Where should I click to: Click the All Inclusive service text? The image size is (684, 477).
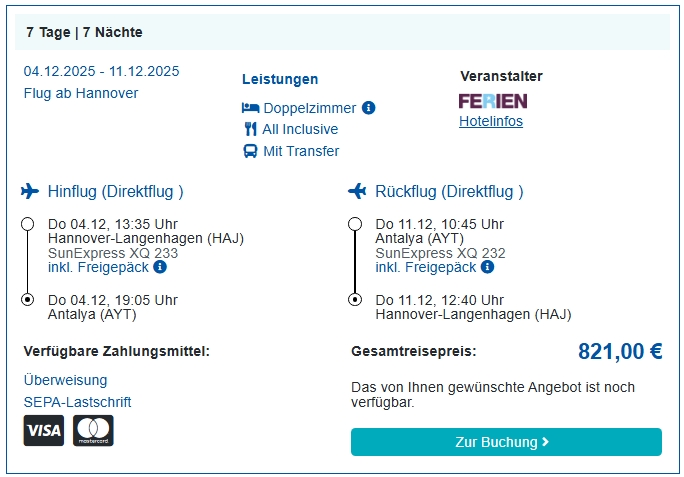coord(300,129)
